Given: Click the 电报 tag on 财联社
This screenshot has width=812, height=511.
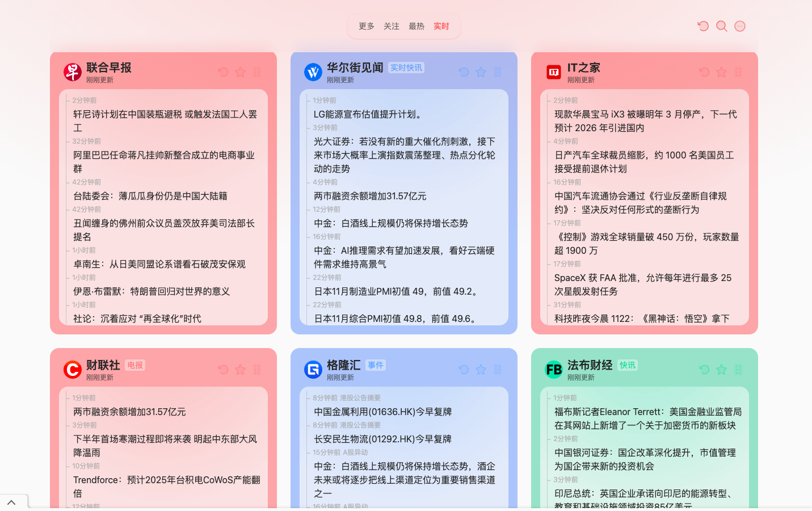Looking at the screenshot, I should click(135, 365).
